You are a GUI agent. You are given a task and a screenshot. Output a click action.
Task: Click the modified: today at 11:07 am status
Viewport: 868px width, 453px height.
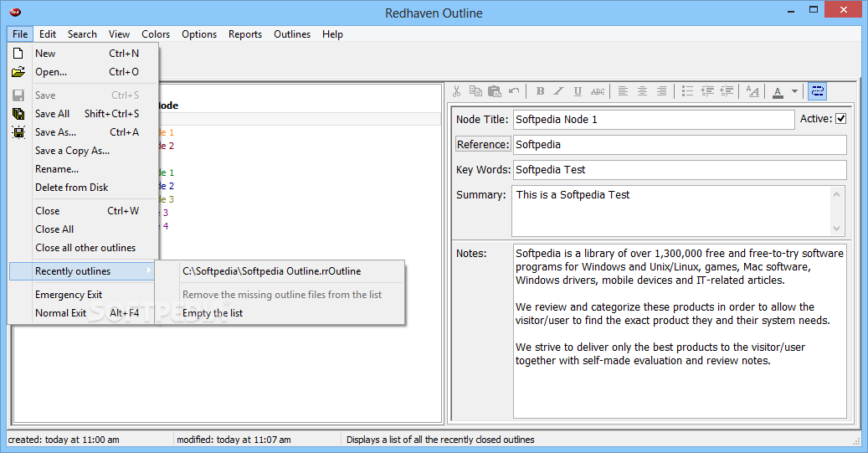pos(234,439)
